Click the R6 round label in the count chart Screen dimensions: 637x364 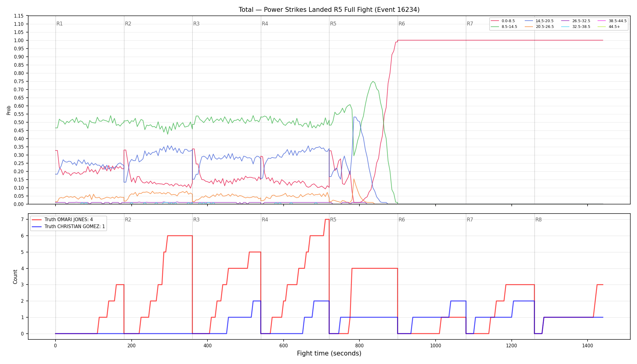pos(402,220)
